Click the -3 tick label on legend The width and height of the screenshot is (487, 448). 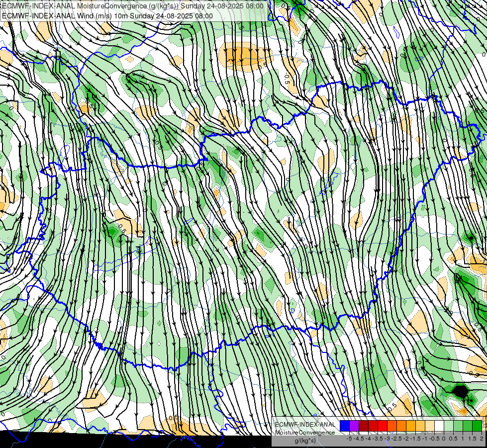pyautogui.click(x=387, y=439)
